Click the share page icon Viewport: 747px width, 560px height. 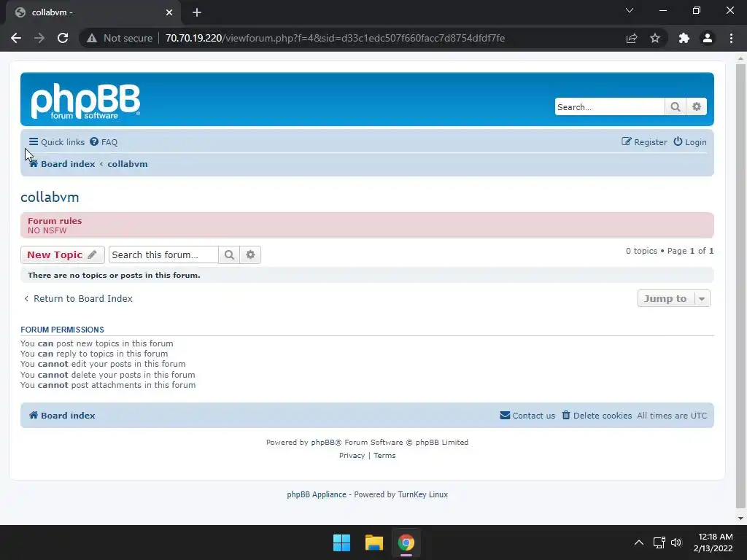point(632,38)
